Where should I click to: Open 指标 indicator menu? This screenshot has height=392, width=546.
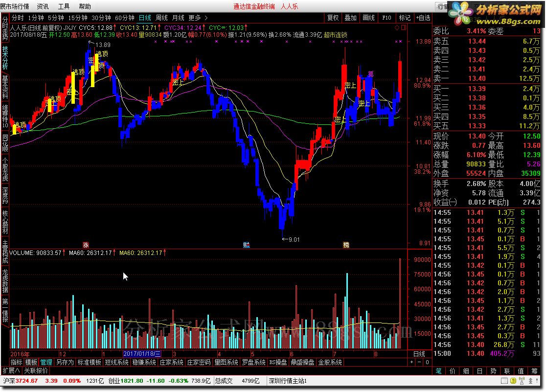(16, 362)
